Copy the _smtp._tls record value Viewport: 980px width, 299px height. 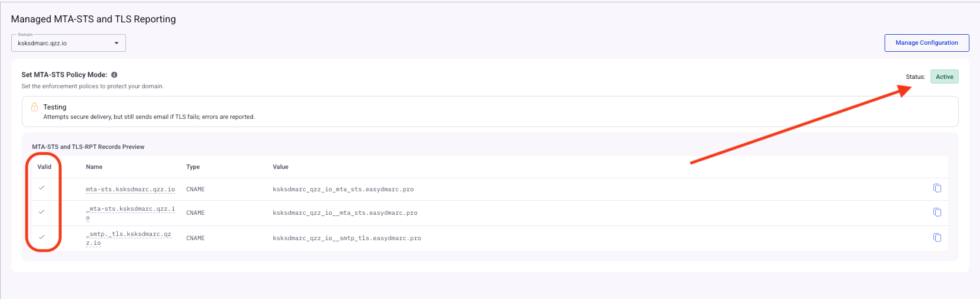pos(937,238)
